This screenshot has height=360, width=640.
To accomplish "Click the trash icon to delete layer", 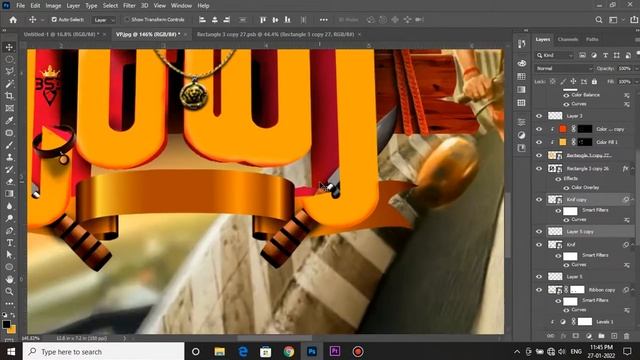I will point(627,336).
